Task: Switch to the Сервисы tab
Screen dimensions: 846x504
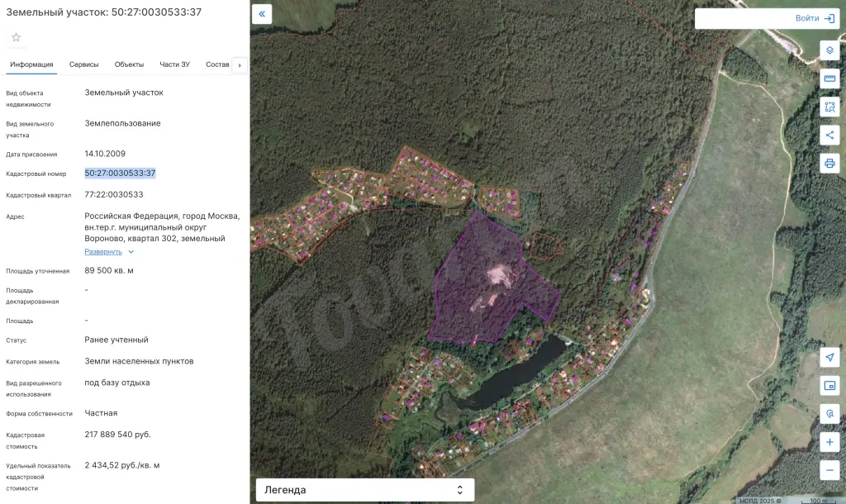Action: coord(83,64)
